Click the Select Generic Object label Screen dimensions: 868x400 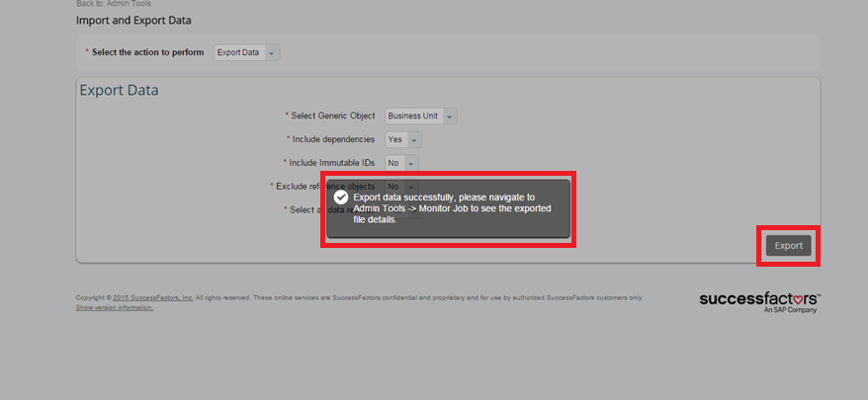click(x=333, y=116)
